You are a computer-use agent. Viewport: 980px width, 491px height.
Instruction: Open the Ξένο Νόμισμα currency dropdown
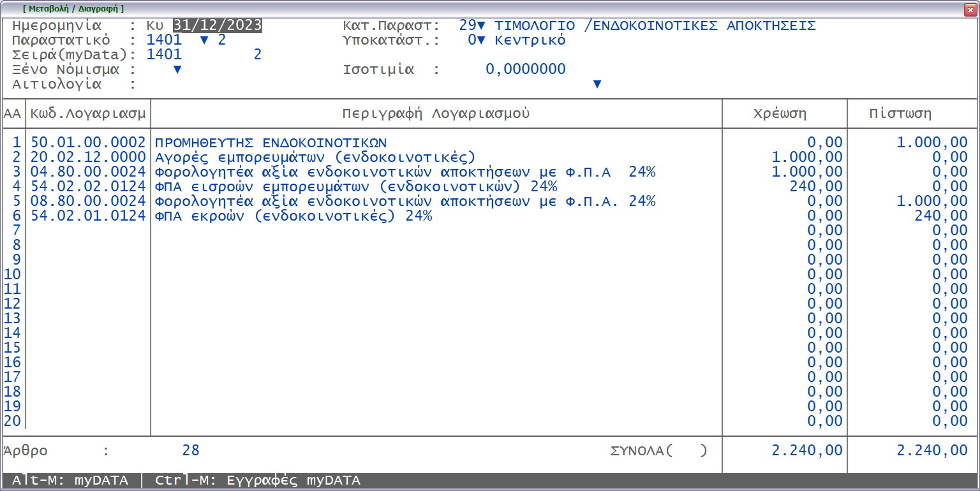[x=177, y=69]
